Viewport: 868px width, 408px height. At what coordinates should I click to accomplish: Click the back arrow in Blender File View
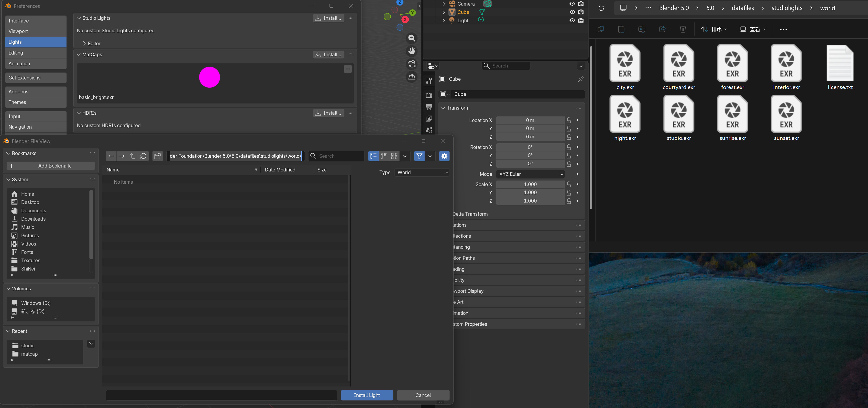click(x=111, y=156)
